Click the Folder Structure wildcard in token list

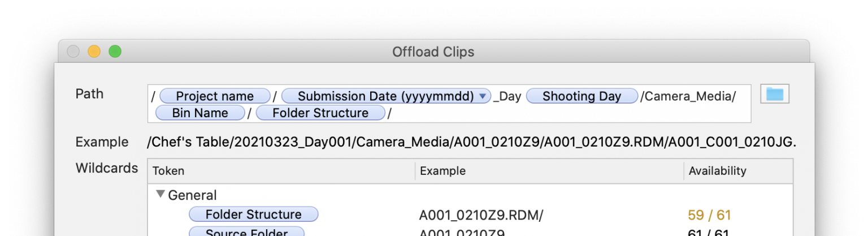pos(253,214)
